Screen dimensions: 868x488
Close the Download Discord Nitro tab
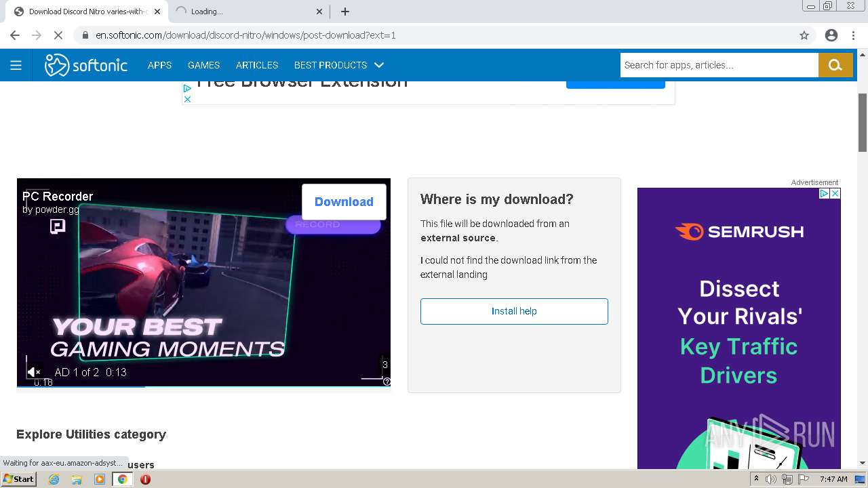(x=157, y=12)
